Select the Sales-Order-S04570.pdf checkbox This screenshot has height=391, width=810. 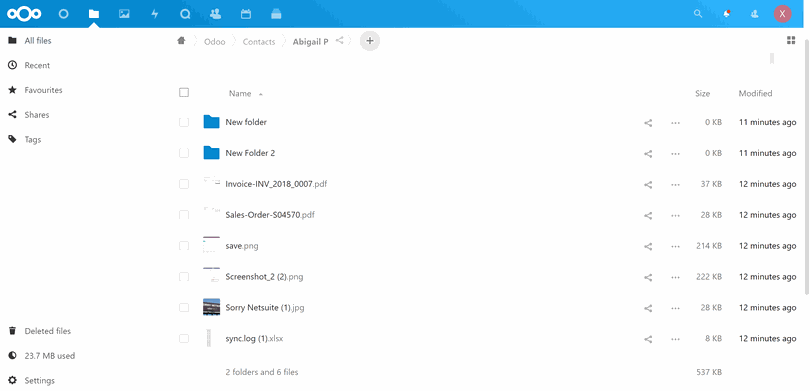[184, 215]
